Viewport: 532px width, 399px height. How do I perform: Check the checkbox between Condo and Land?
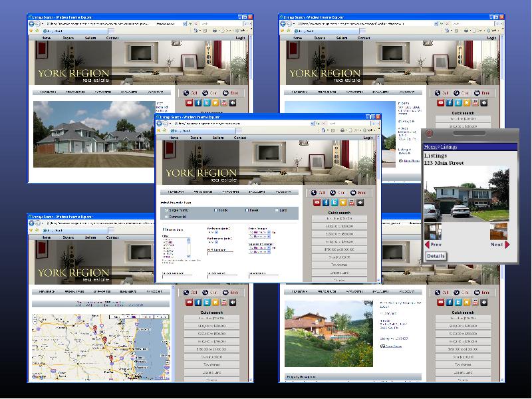[x=247, y=210]
